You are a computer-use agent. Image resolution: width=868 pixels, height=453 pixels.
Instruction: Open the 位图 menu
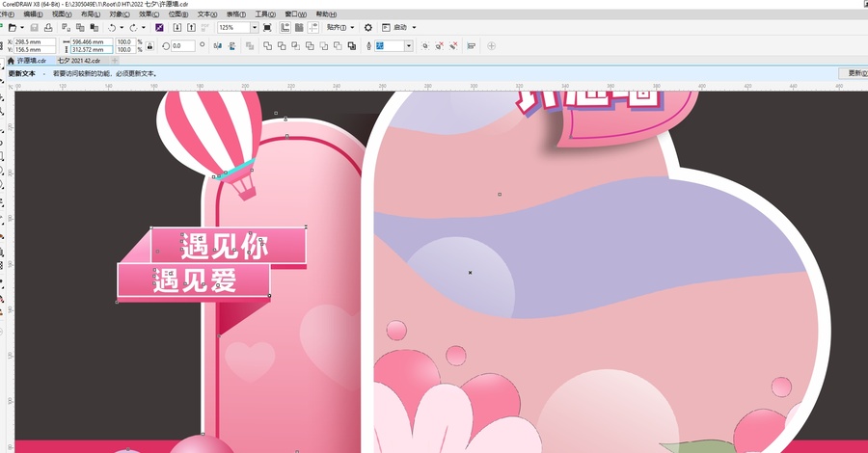178,14
